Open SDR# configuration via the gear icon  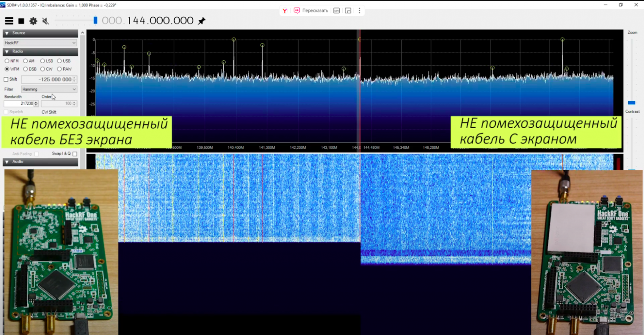(33, 21)
